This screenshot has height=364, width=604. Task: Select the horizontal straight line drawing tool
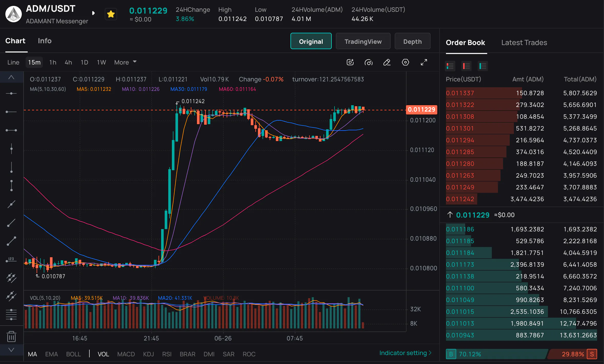point(11,93)
